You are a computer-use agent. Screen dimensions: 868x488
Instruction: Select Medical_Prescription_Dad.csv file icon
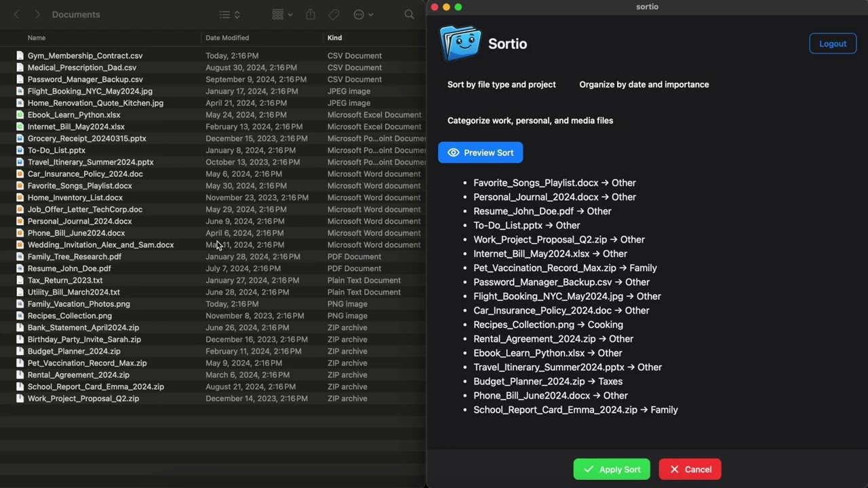click(x=20, y=68)
